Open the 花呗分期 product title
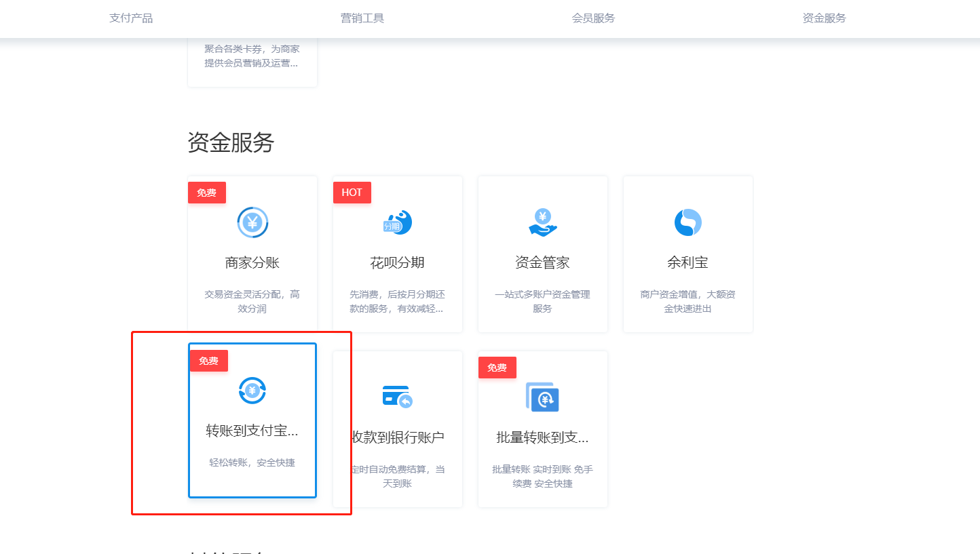This screenshot has height=554, width=980. pos(398,263)
